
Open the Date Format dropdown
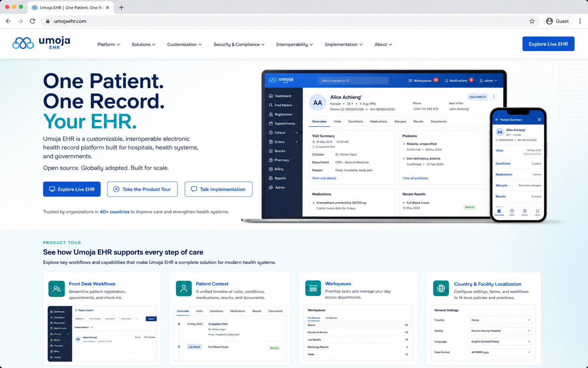(500, 352)
